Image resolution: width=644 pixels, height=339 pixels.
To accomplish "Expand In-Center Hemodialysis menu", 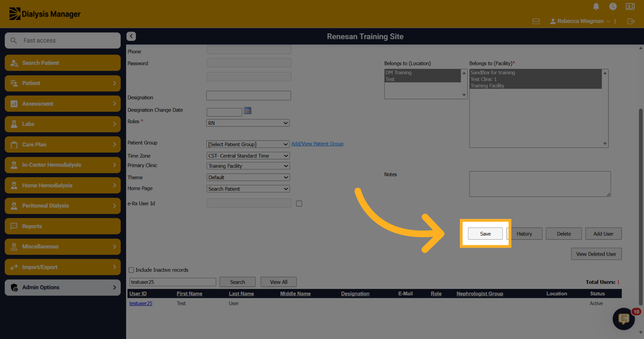I will pos(63,165).
